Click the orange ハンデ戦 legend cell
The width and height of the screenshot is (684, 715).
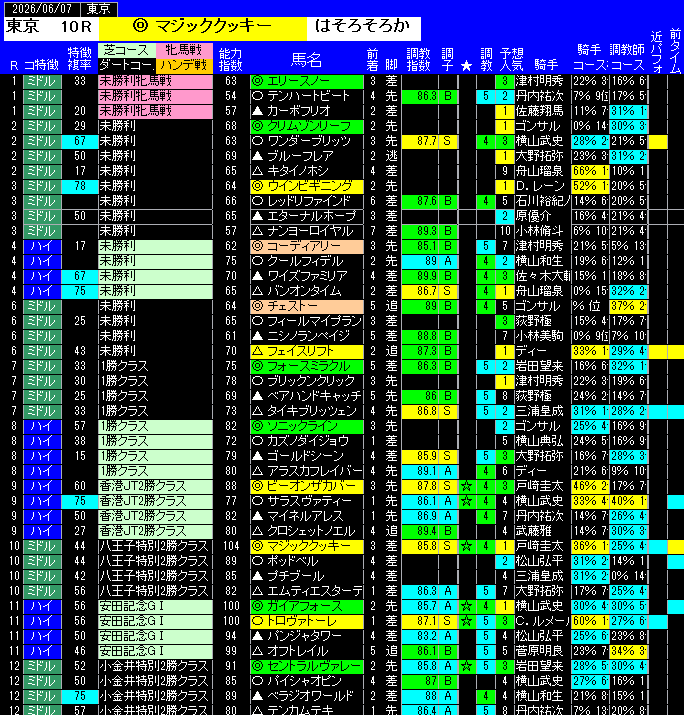click(184, 65)
